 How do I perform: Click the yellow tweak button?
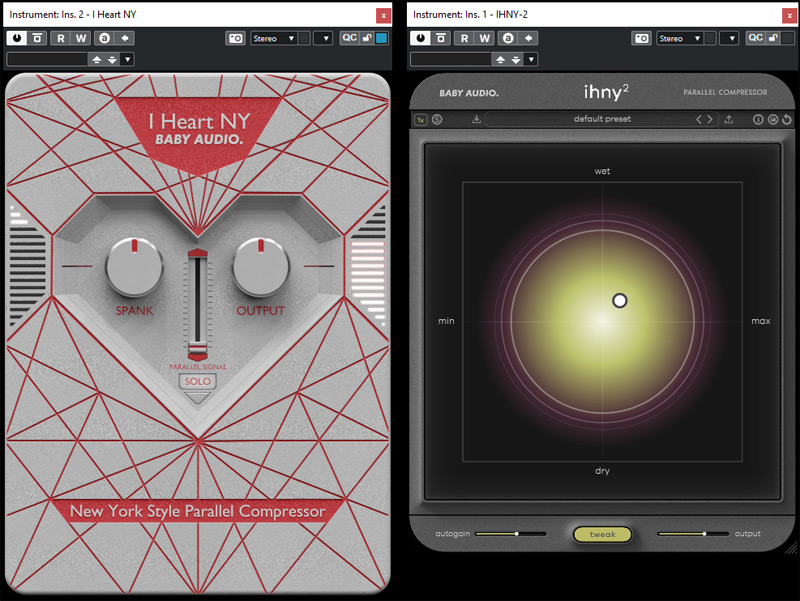[x=602, y=534]
